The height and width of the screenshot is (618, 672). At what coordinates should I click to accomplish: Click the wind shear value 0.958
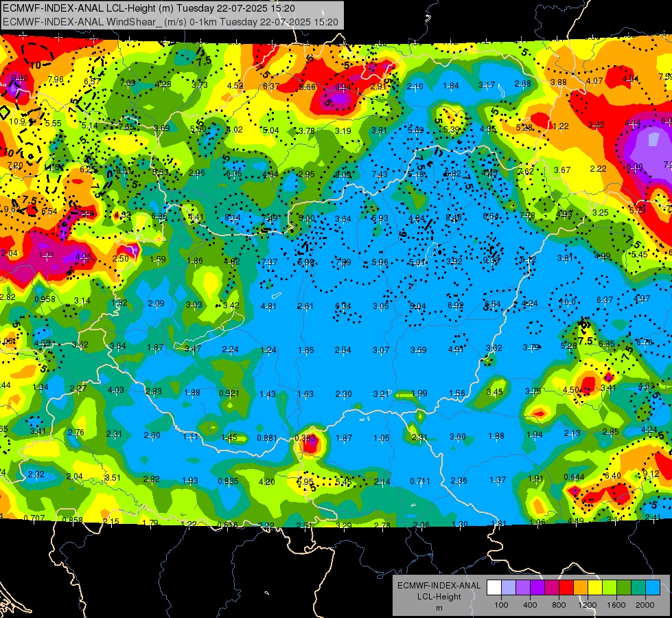(45, 299)
